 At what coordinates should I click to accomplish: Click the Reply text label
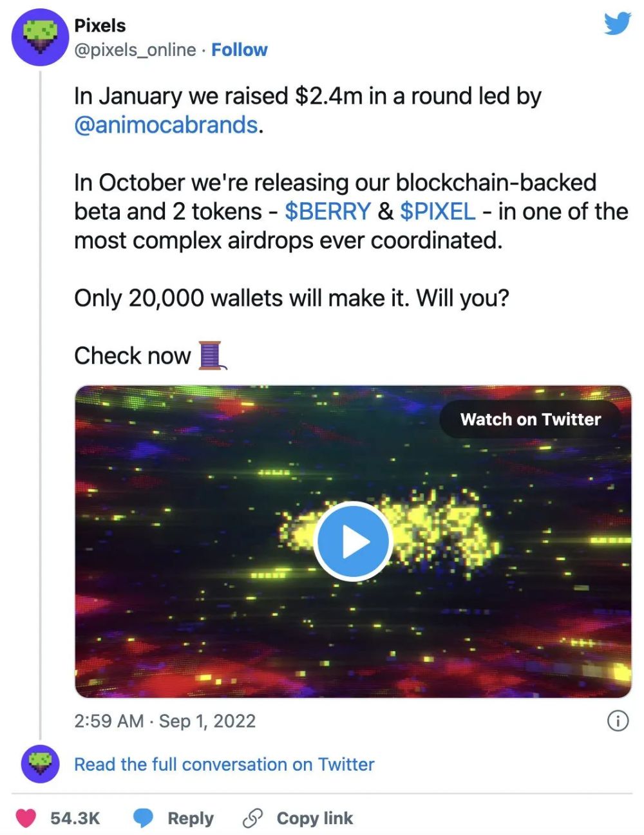point(191,818)
